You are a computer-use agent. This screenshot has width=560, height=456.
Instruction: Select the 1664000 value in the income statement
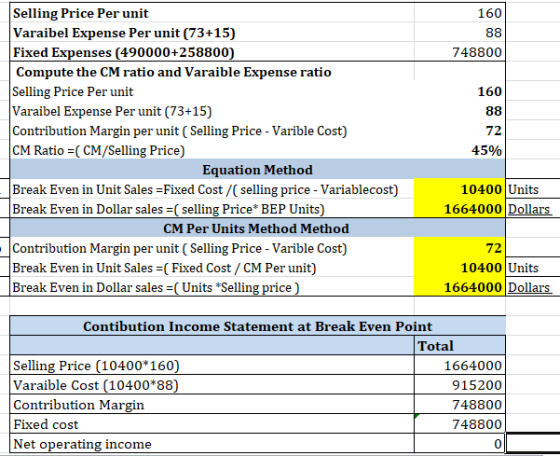[x=460, y=365]
